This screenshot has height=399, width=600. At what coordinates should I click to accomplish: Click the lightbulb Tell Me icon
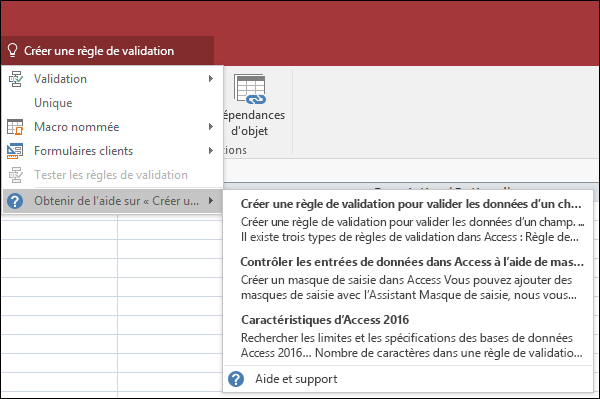coord(12,50)
